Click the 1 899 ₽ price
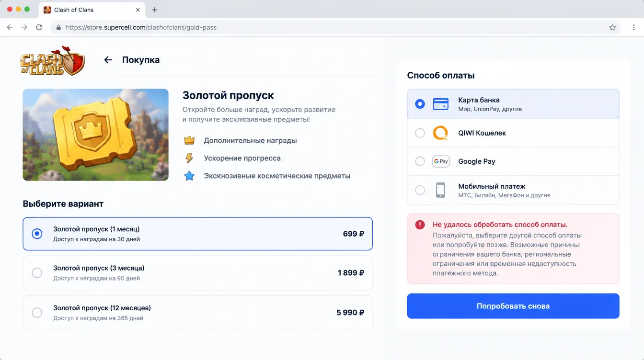Viewport: 644px width, 360px height. 351,273
